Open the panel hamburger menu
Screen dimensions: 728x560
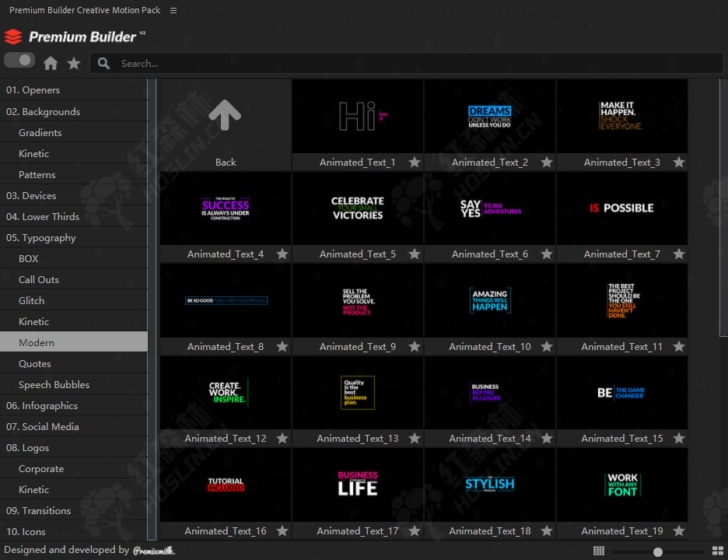[x=173, y=10]
